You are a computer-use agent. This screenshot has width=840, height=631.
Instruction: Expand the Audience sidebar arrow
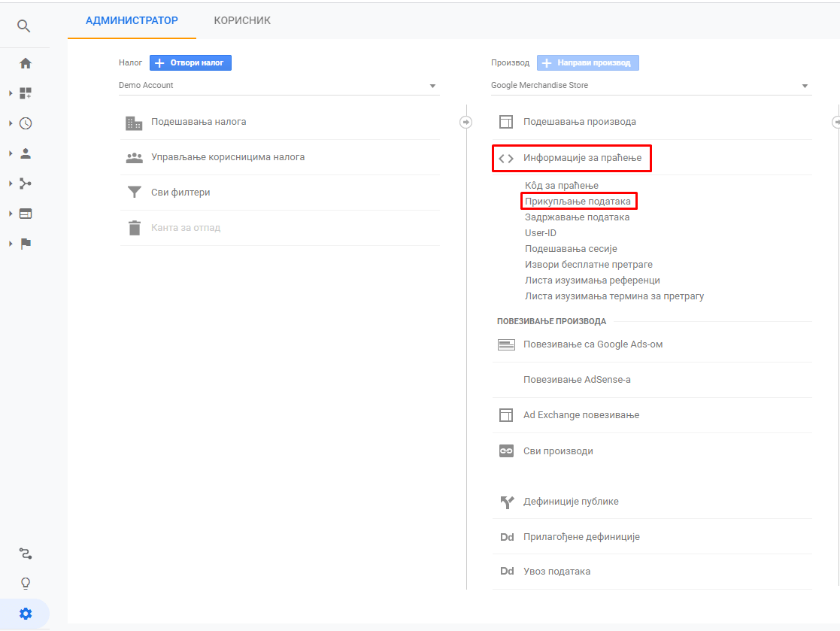click(11, 153)
